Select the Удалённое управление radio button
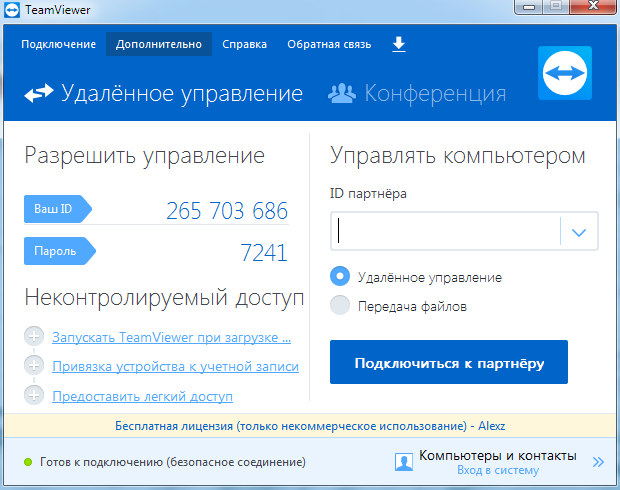620x490 pixels. [x=340, y=276]
